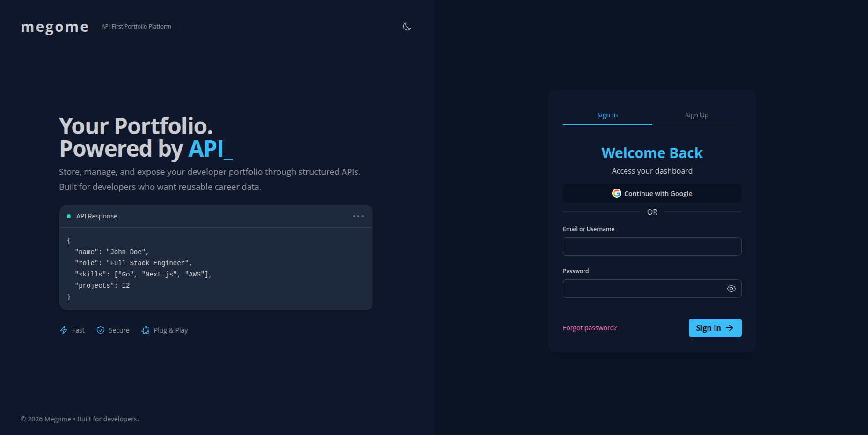Click the Fast feature label
This screenshot has width=868, height=435.
coord(78,330)
